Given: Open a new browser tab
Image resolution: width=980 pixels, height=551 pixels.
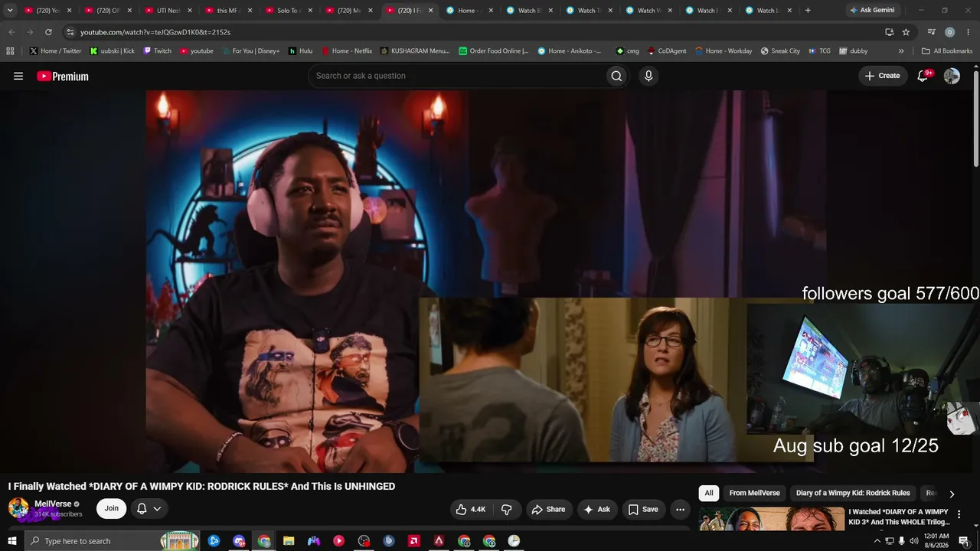Looking at the screenshot, I should point(808,11).
